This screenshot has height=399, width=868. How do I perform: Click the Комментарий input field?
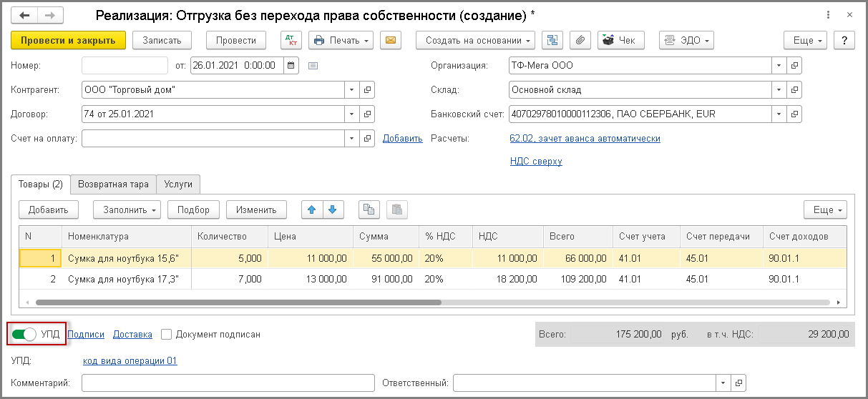coord(227,383)
